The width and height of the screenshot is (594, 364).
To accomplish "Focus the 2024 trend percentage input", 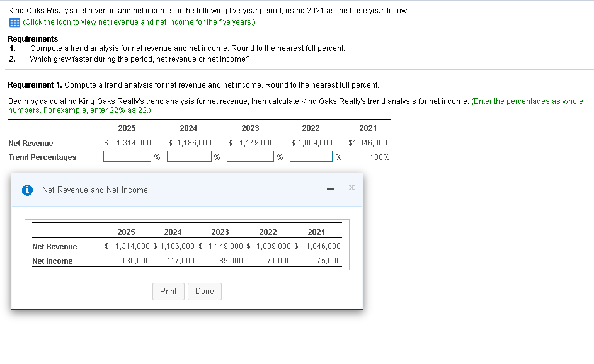I will pos(189,156).
